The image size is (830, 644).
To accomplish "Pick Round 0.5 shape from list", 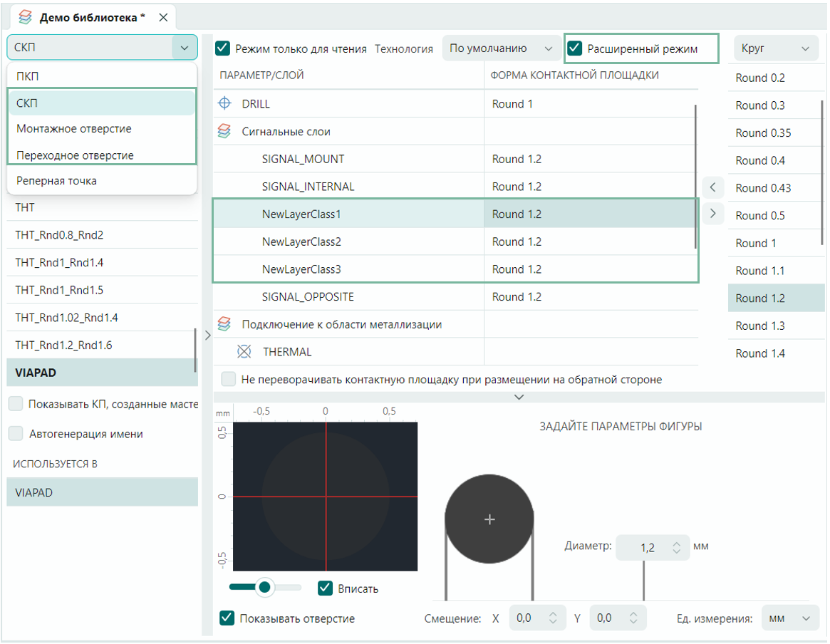I will 760,216.
